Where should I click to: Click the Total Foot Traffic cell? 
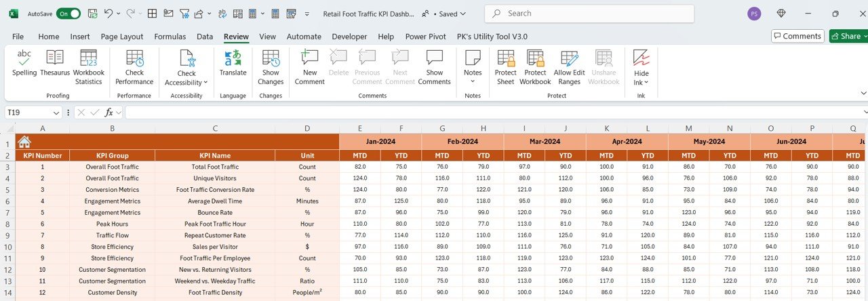coord(215,167)
